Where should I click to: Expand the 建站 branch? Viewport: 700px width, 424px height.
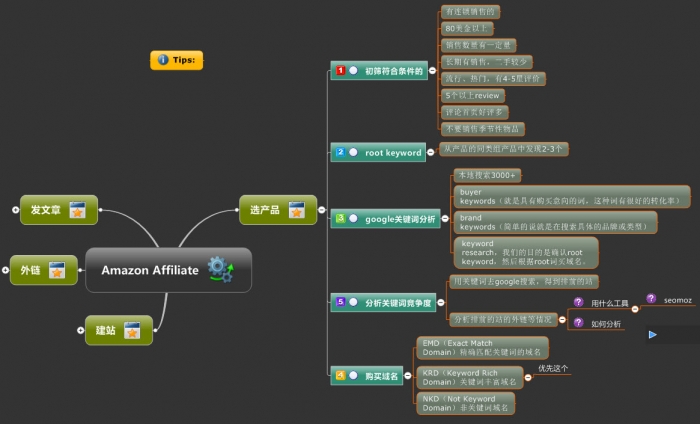[x=80, y=330]
